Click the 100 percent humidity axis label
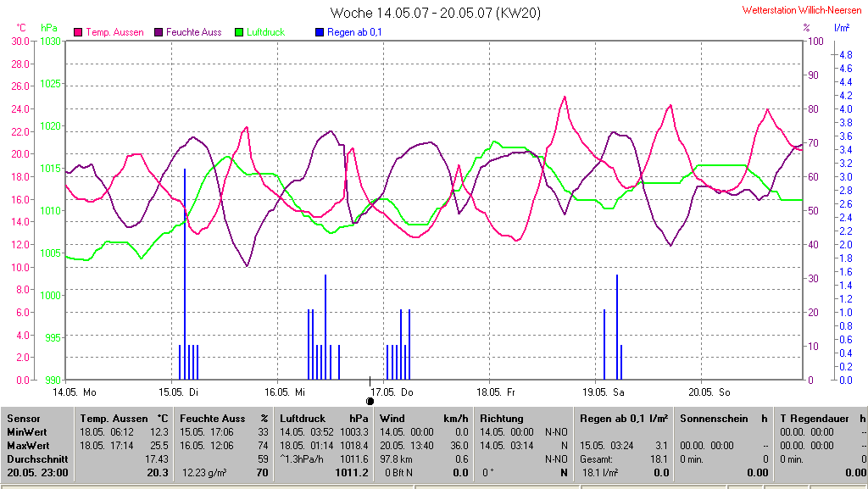 pyautogui.click(x=816, y=42)
